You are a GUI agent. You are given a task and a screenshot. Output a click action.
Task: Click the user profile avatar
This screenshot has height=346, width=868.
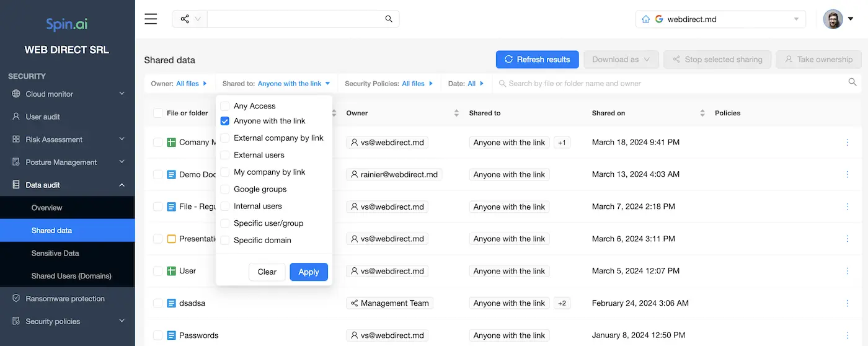(x=833, y=19)
